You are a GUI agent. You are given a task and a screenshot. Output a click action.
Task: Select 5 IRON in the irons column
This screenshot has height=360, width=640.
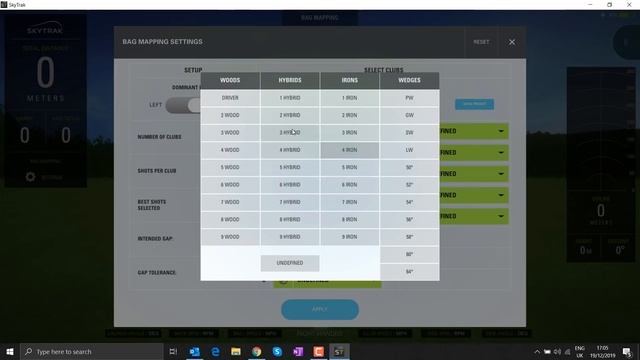coord(350,167)
